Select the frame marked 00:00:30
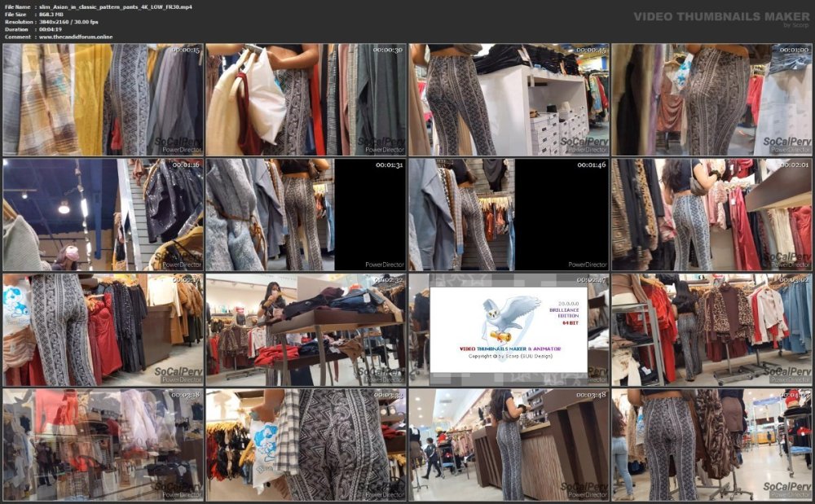Screen dimensions: 815x504 pyautogui.click(x=306, y=99)
